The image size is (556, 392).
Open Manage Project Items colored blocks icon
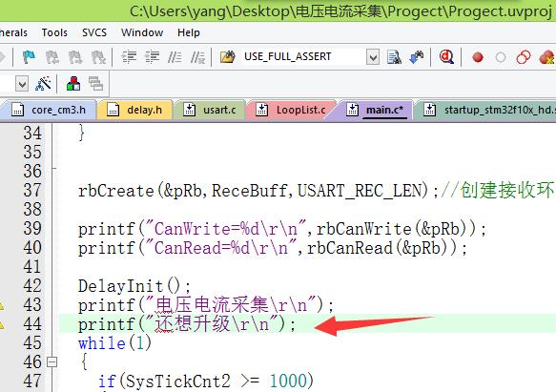[x=73, y=84]
